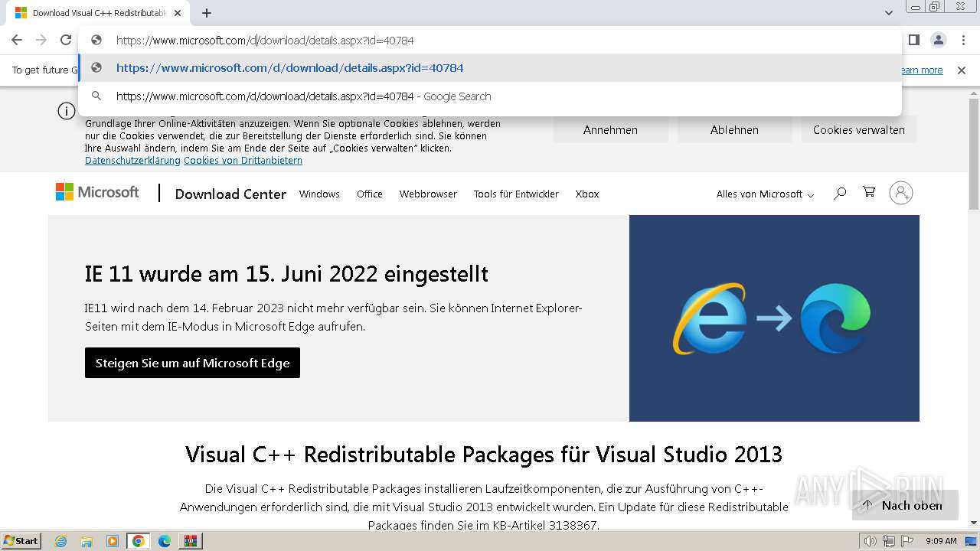Click the Chrome taskbar icon
Screen dimensions: 980x551
[139, 541]
